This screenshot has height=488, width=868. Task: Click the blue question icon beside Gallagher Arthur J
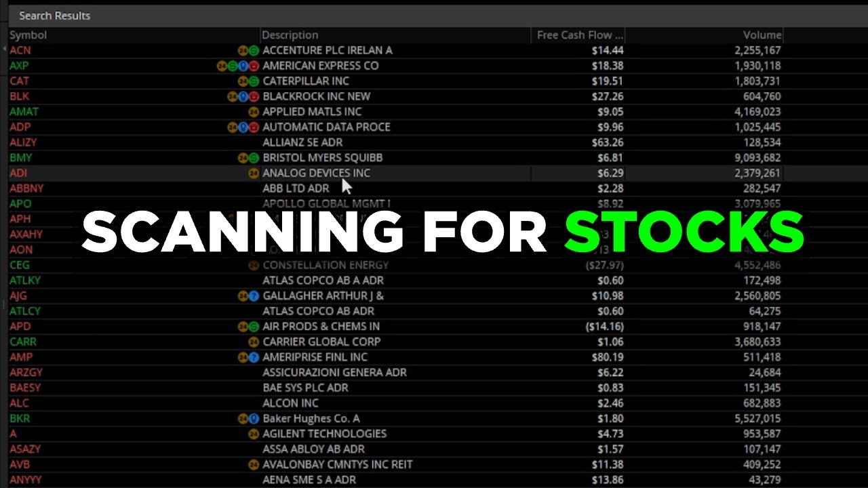(254, 296)
